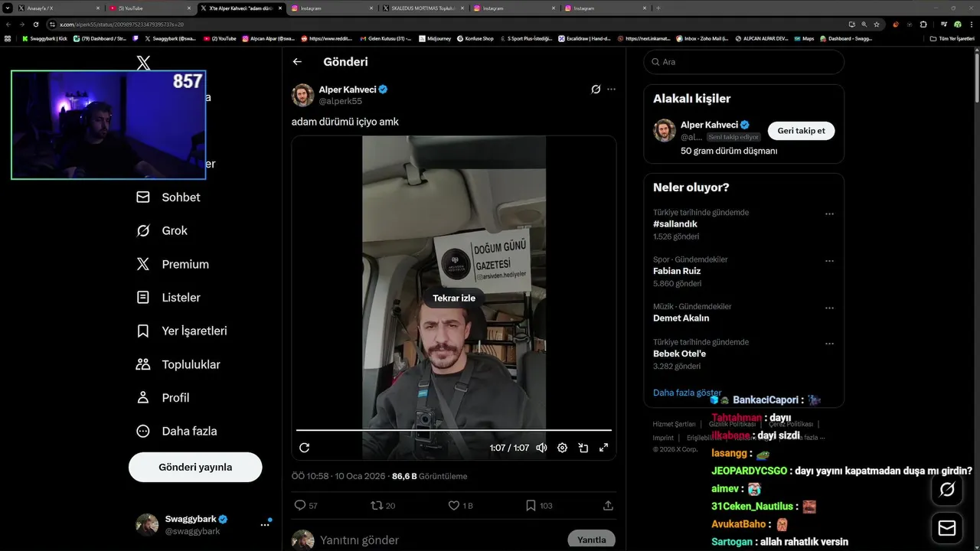Open Listeler in the sidebar
The image size is (980, 551).
tap(168, 298)
